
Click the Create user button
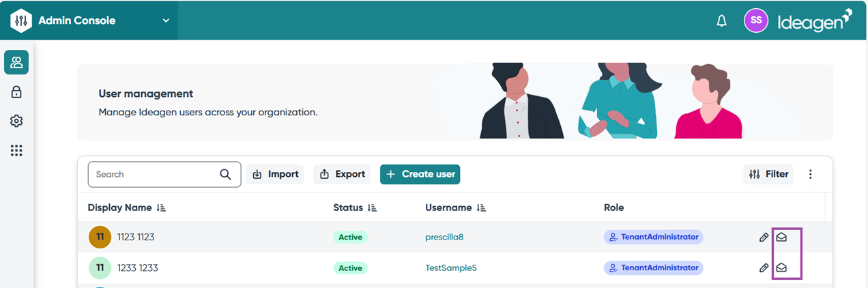pos(420,174)
